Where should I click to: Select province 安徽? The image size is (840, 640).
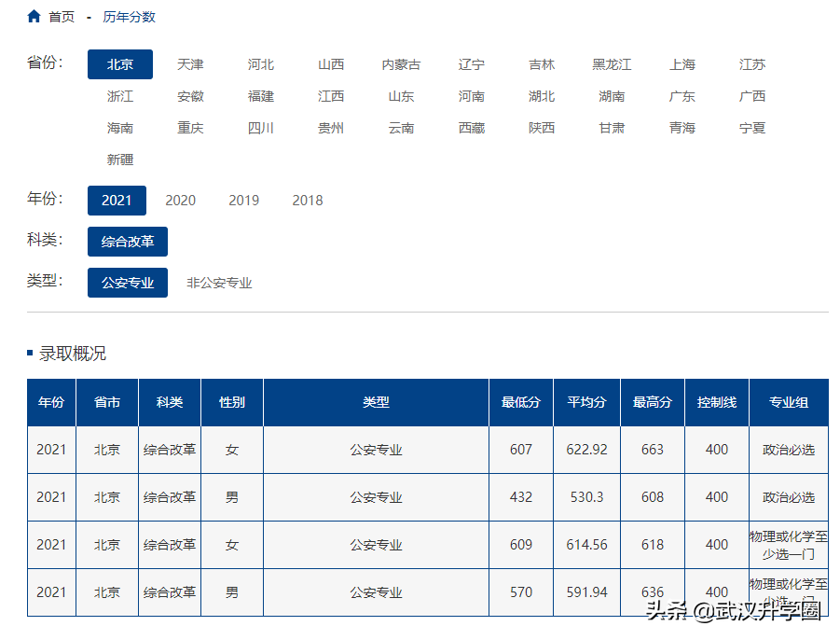[x=190, y=96]
